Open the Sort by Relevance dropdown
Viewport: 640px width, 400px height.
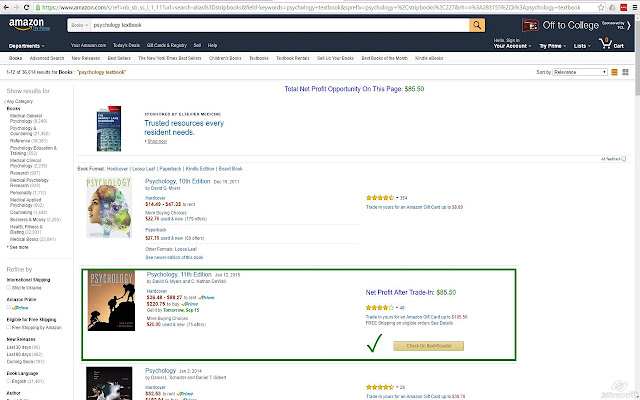[x=580, y=72]
